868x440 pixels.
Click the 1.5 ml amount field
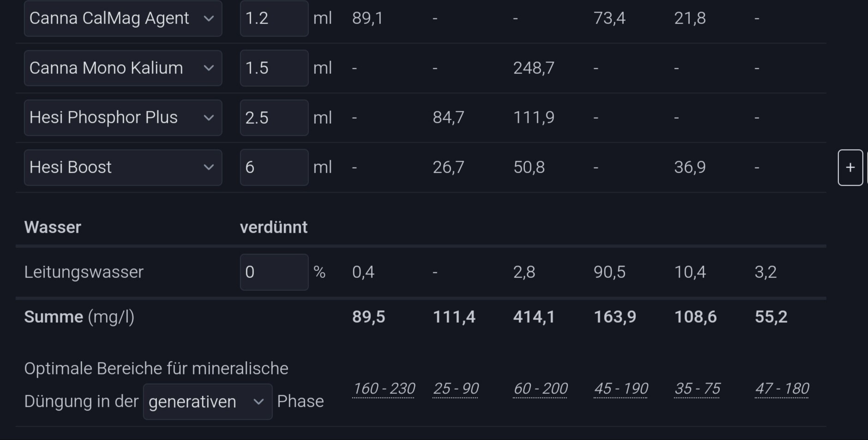click(x=274, y=68)
